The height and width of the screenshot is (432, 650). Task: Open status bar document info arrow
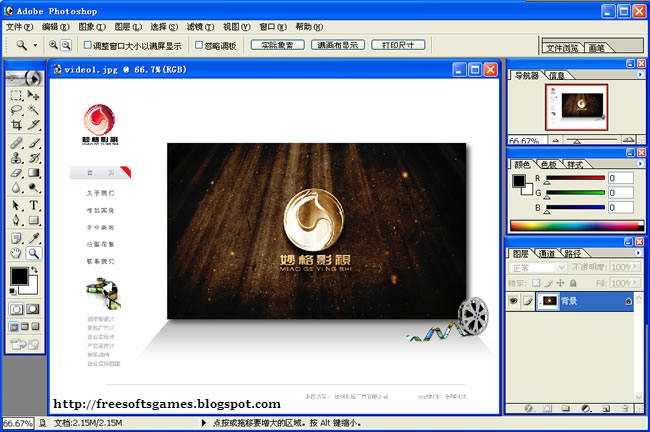pyautogui.click(x=204, y=423)
